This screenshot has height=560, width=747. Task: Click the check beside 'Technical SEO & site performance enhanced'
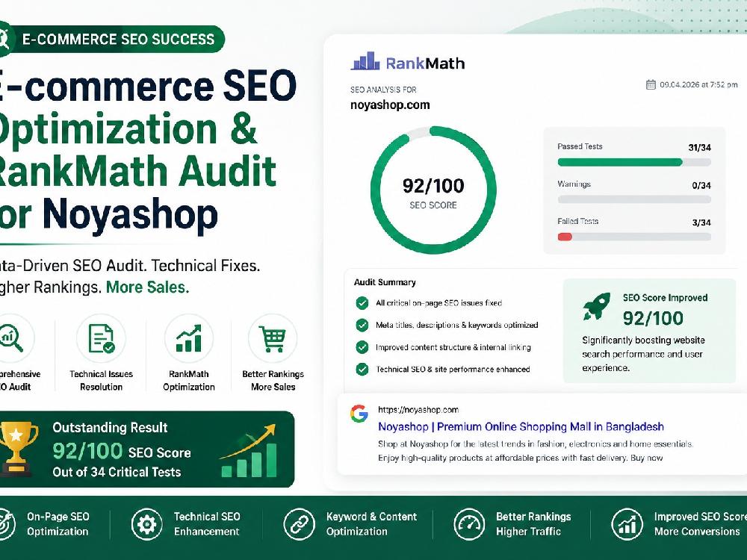click(x=362, y=369)
